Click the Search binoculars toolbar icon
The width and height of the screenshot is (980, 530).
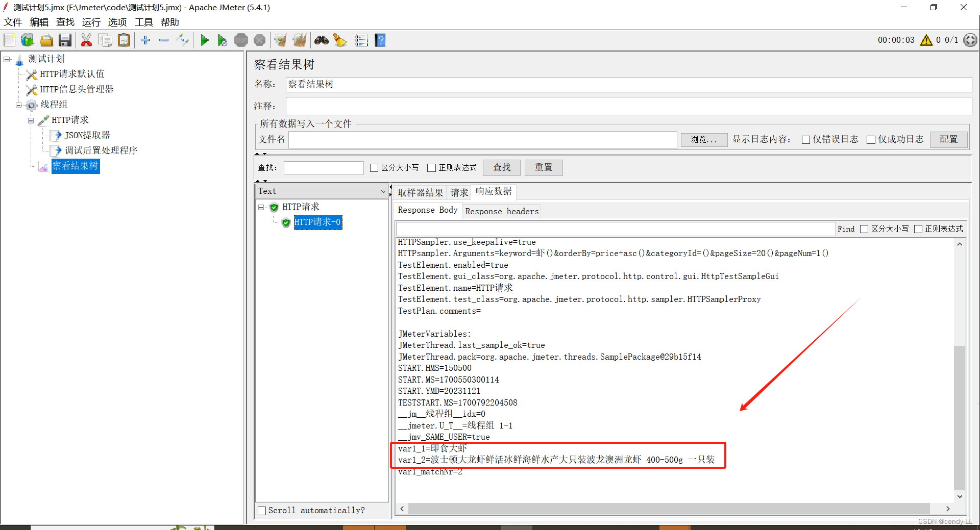(x=321, y=40)
